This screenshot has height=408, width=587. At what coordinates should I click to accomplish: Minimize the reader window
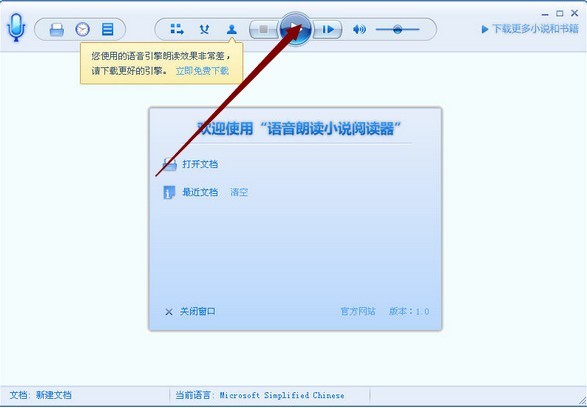[x=545, y=14]
